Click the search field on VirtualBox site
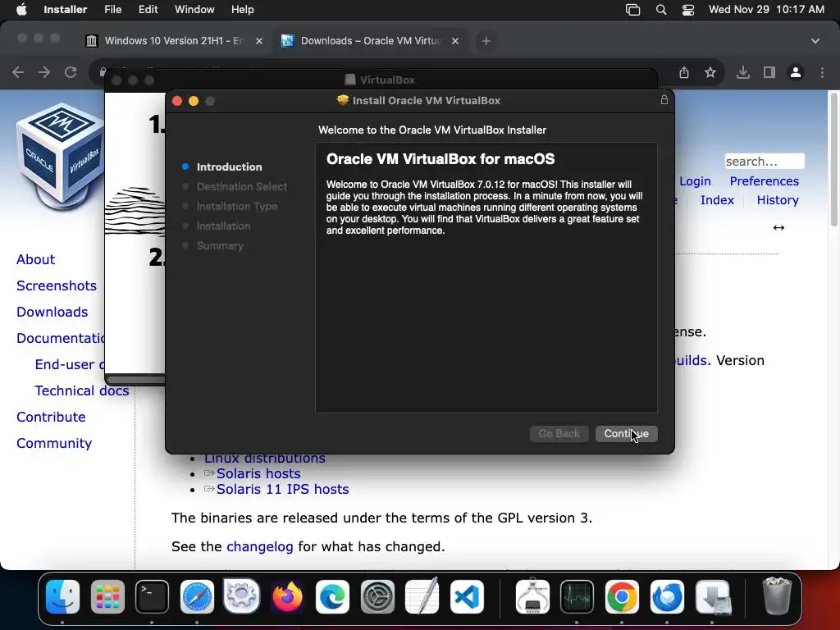840x630 pixels. point(765,162)
